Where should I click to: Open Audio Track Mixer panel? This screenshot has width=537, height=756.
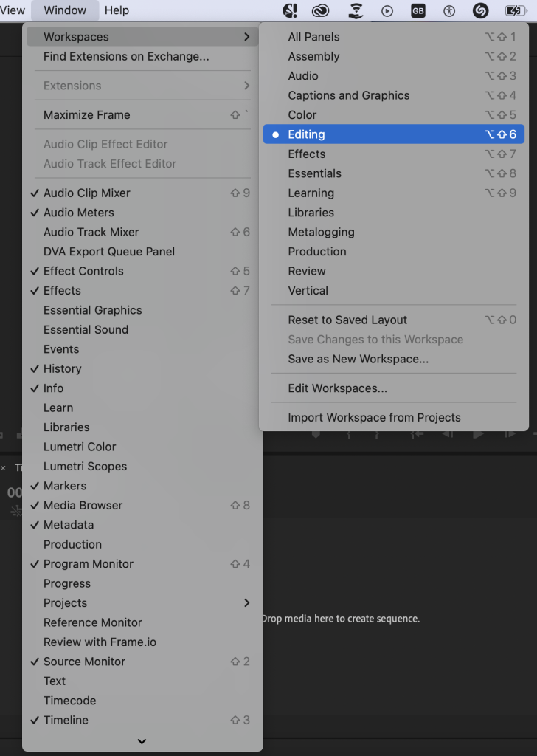(x=142, y=232)
